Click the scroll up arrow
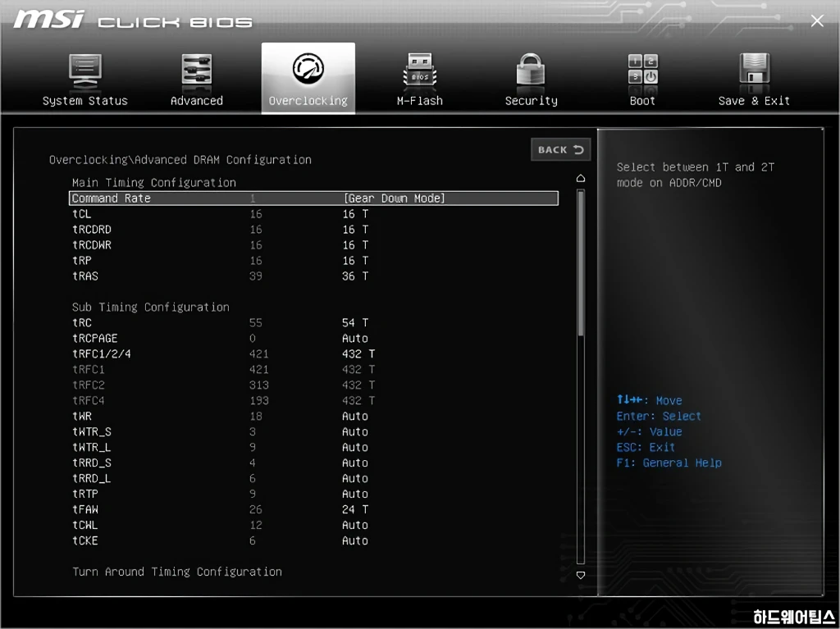 [581, 179]
